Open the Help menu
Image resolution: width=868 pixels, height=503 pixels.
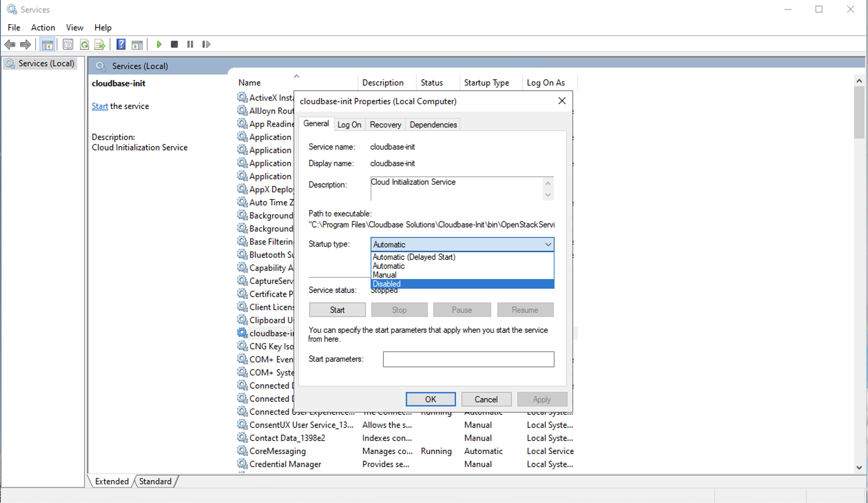click(x=103, y=28)
